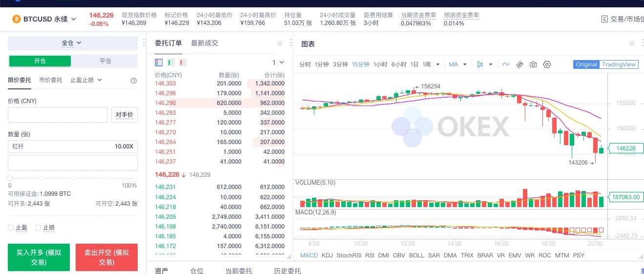Screen dimensions: 644x274
Task: Open the 全仓 margin mode dropdown
Action: pos(72,43)
